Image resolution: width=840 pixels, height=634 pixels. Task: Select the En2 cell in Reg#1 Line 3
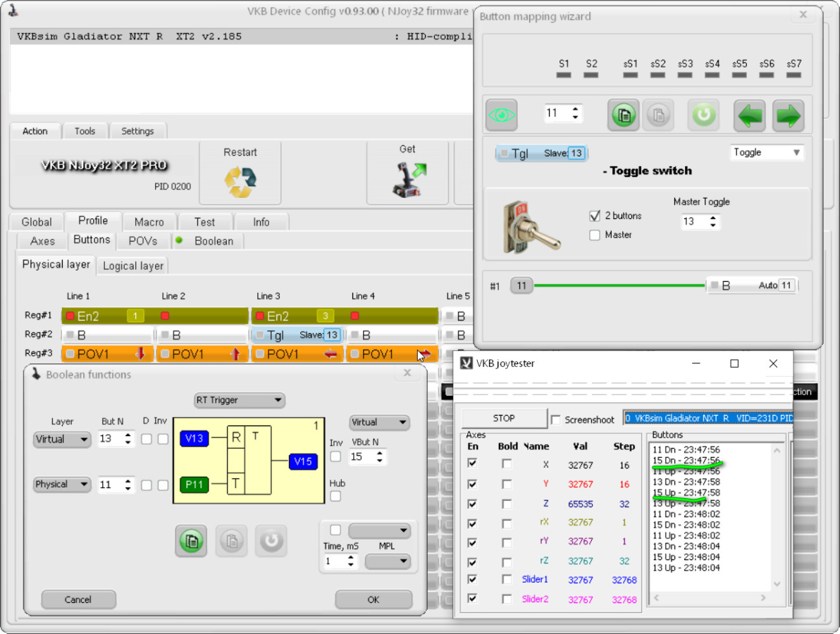tap(297, 316)
